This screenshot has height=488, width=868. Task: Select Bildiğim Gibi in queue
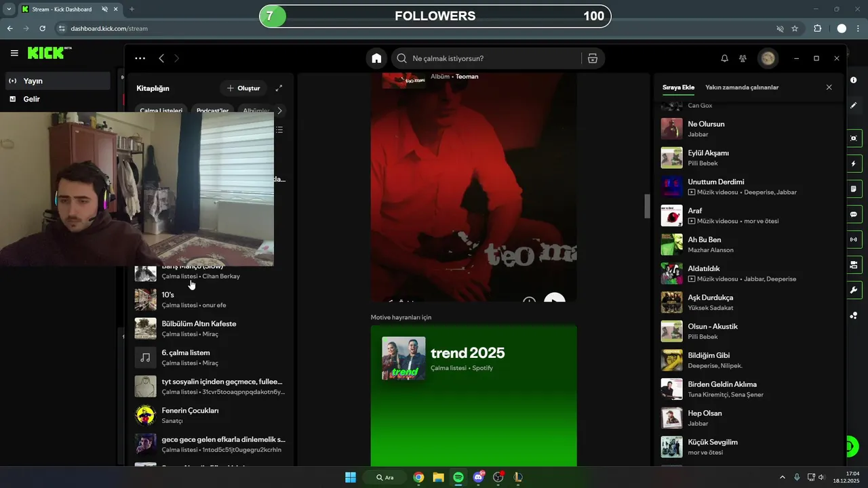(749, 360)
